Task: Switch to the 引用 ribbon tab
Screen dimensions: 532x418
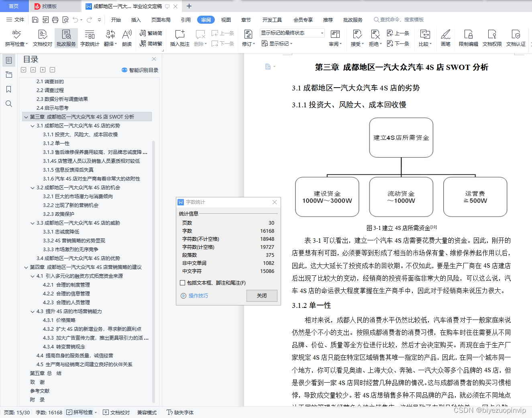Action: coord(186,20)
